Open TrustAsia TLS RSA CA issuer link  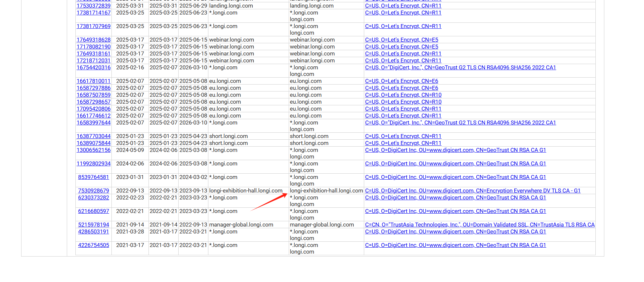coord(480,225)
